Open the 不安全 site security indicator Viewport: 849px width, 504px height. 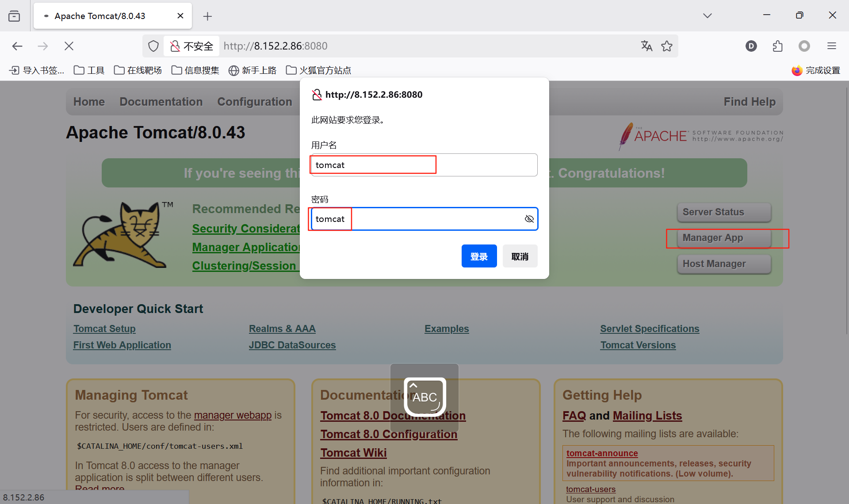[192, 46]
